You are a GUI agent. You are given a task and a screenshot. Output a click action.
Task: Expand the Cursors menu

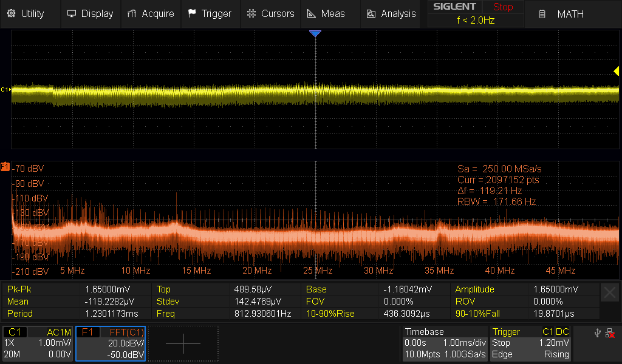click(271, 13)
